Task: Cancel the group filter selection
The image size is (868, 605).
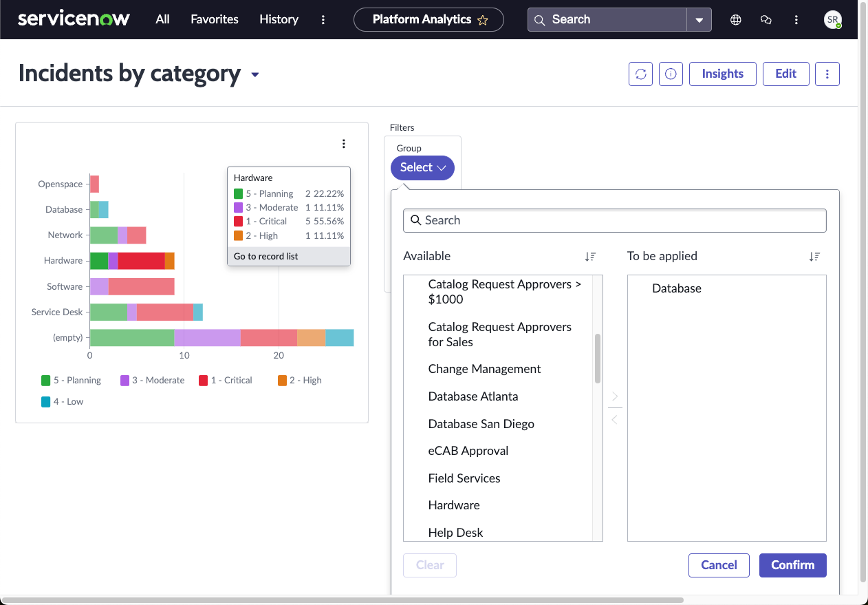Action: pos(719,565)
